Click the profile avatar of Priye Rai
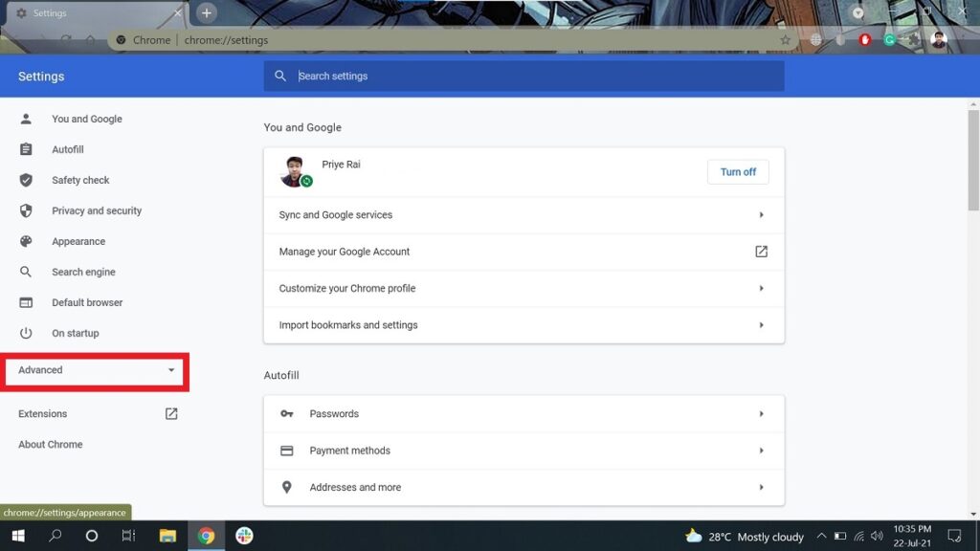 pos(294,171)
